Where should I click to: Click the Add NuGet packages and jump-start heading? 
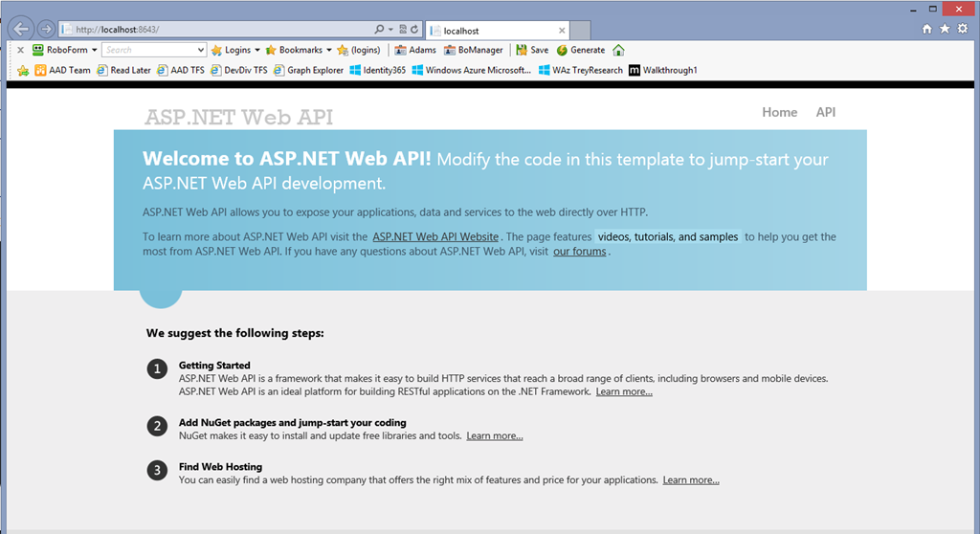click(293, 423)
